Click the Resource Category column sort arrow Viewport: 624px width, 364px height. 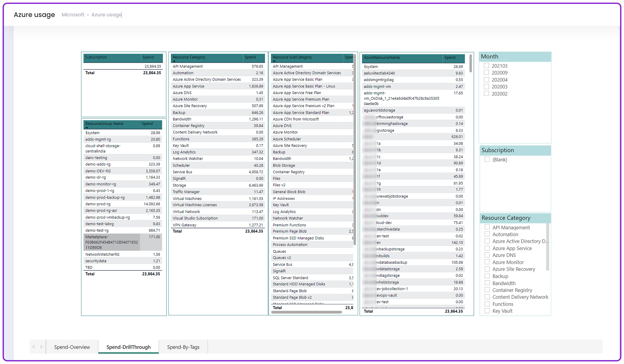click(174, 61)
